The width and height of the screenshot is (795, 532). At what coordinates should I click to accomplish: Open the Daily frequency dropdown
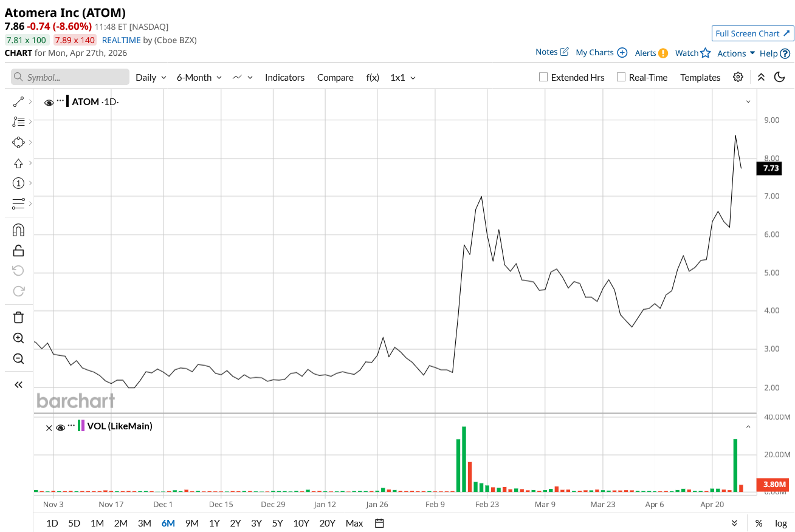click(x=151, y=77)
